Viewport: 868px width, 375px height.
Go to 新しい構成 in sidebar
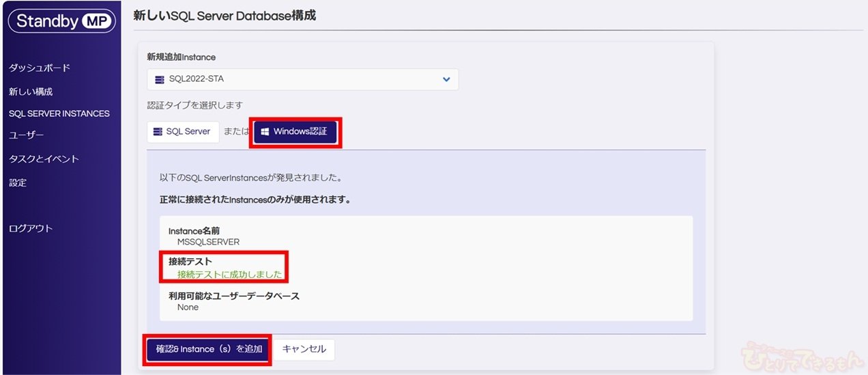coord(31,91)
